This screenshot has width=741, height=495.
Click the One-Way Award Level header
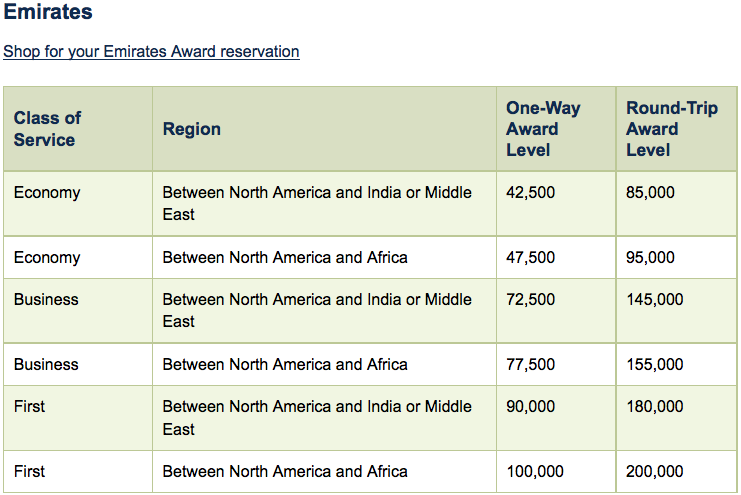click(x=543, y=129)
